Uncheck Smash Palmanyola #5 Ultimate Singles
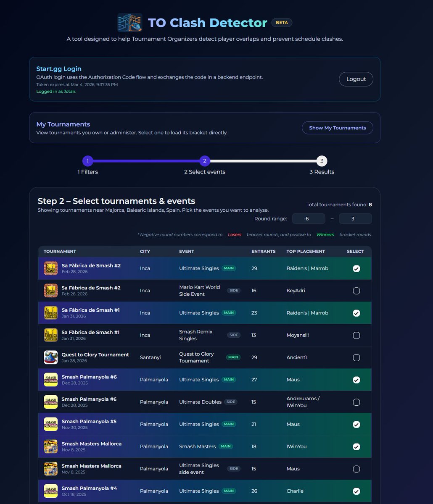433x504 pixels. (356, 424)
